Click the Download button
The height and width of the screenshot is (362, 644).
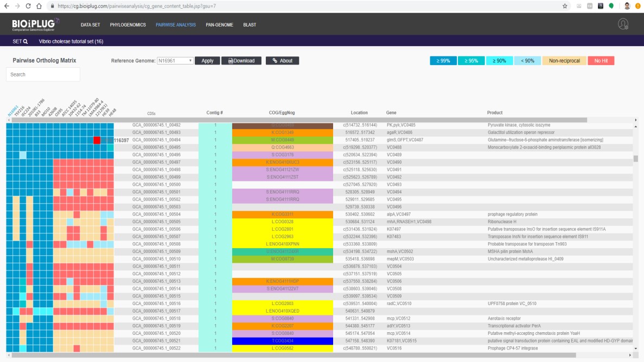tap(241, 61)
